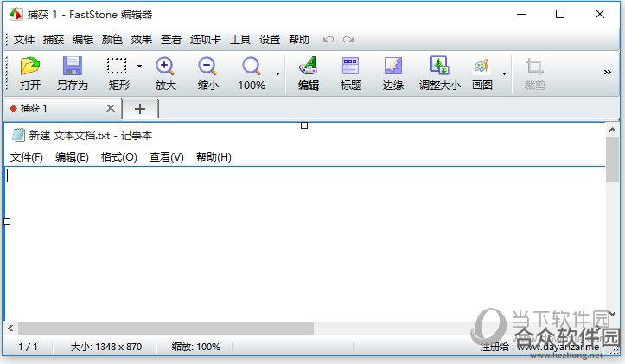Add a new tab with plus button
The image size is (625, 364).
pyautogui.click(x=140, y=109)
